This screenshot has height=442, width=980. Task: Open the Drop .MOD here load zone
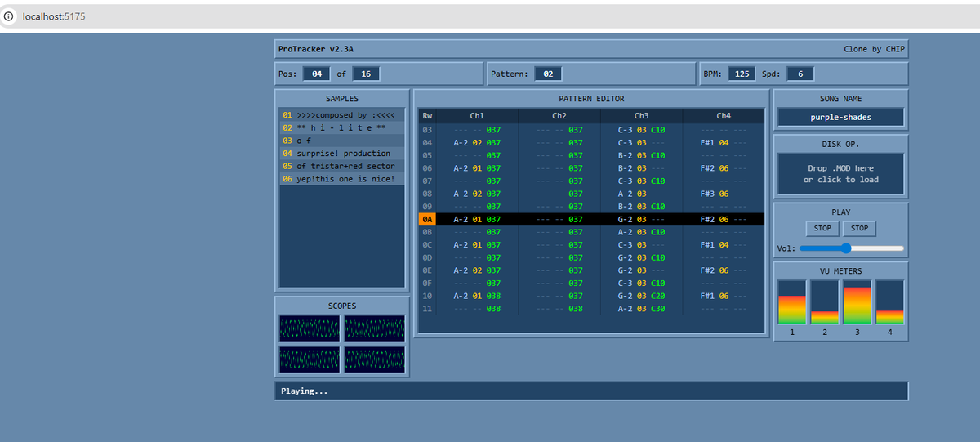[841, 173]
